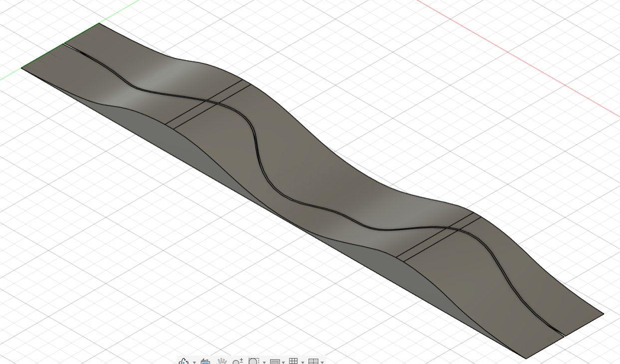Click the Viewports layout icon
The image size is (620, 364).
click(x=313, y=361)
